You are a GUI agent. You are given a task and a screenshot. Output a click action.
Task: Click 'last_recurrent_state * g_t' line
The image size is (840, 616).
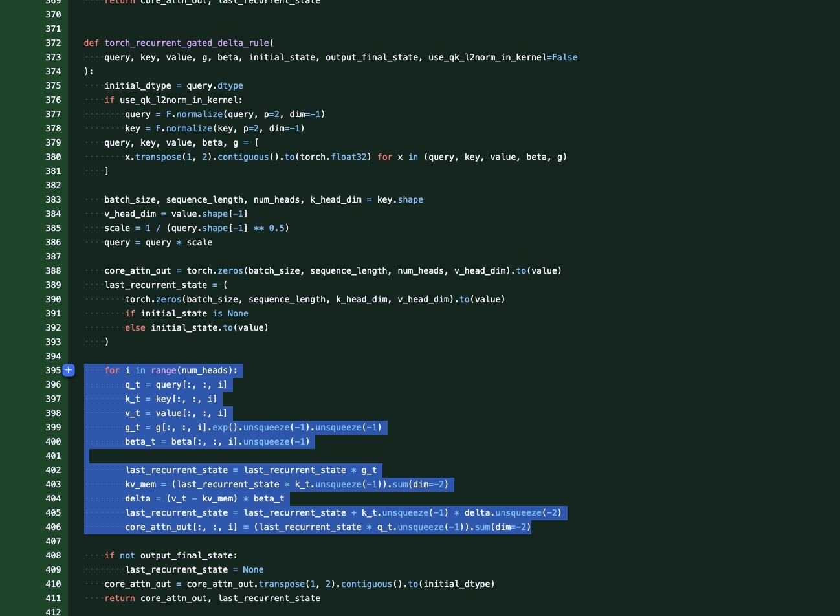[251, 470]
